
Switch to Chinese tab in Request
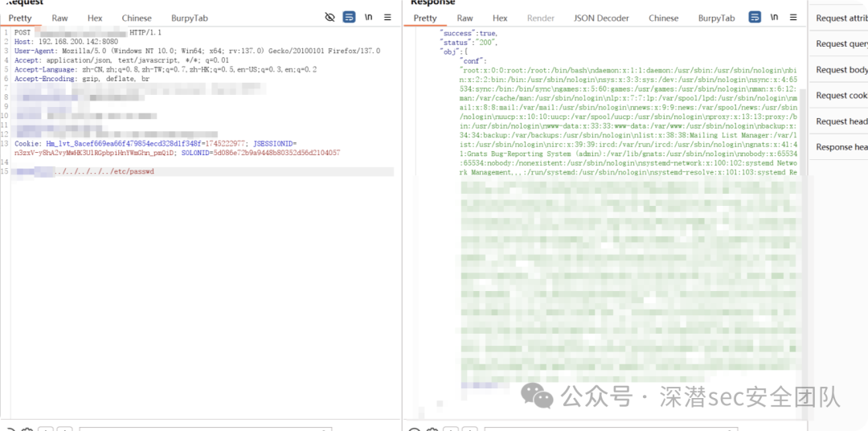137,18
